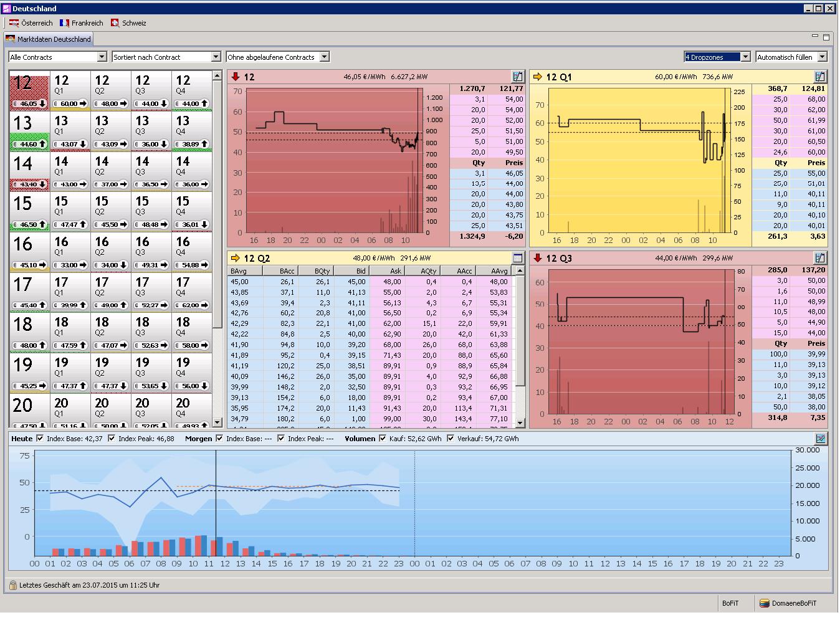Click the chart view icon in the 12 panel header

pyautogui.click(x=517, y=77)
